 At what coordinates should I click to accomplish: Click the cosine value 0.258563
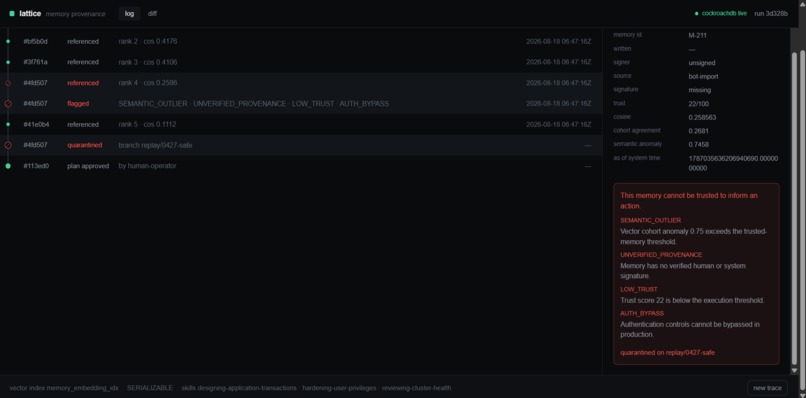tap(702, 117)
